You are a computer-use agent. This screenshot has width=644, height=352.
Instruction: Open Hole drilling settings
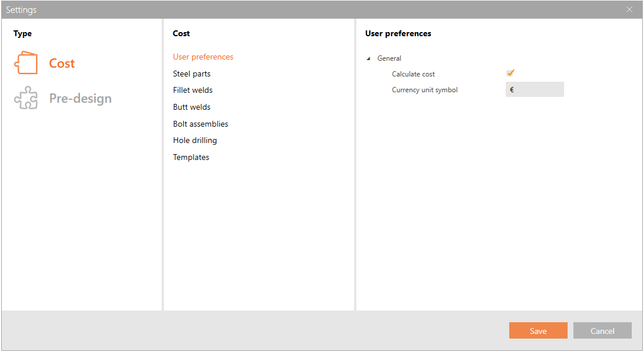pos(195,140)
